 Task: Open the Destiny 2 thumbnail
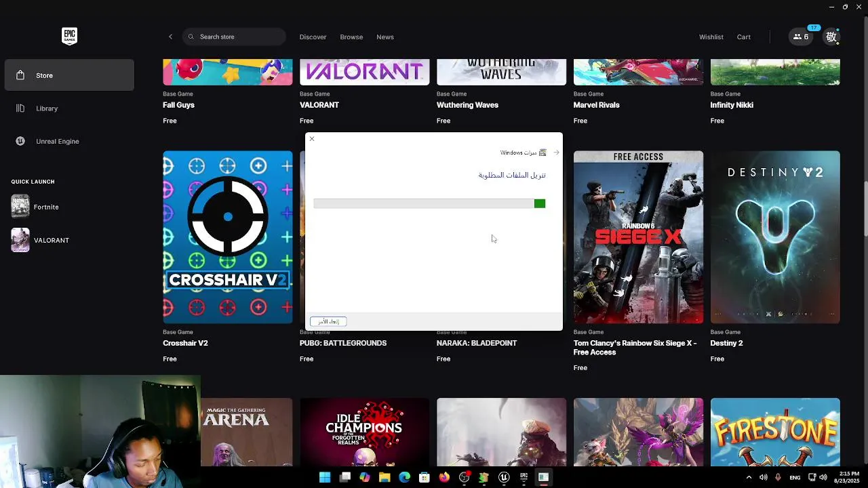tap(775, 237)
